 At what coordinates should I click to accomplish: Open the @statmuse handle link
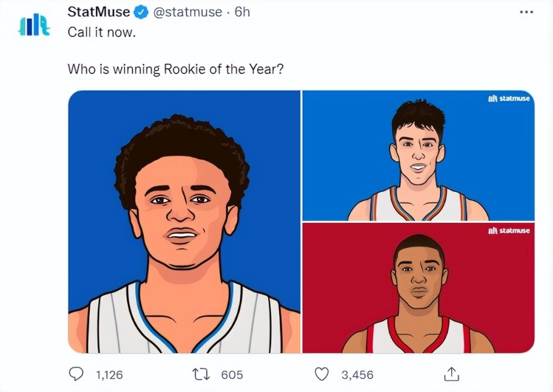tap(188, 12)
